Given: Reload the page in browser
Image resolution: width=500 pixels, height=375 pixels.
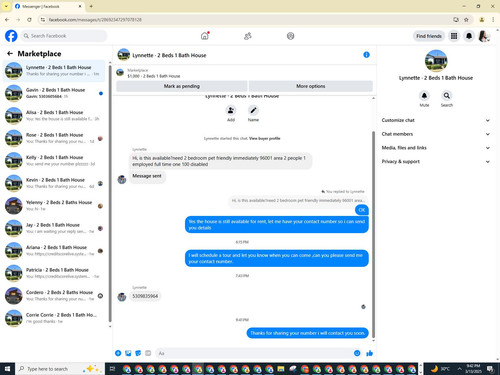Looking at the screenshot, I should (x=29, y=20).
